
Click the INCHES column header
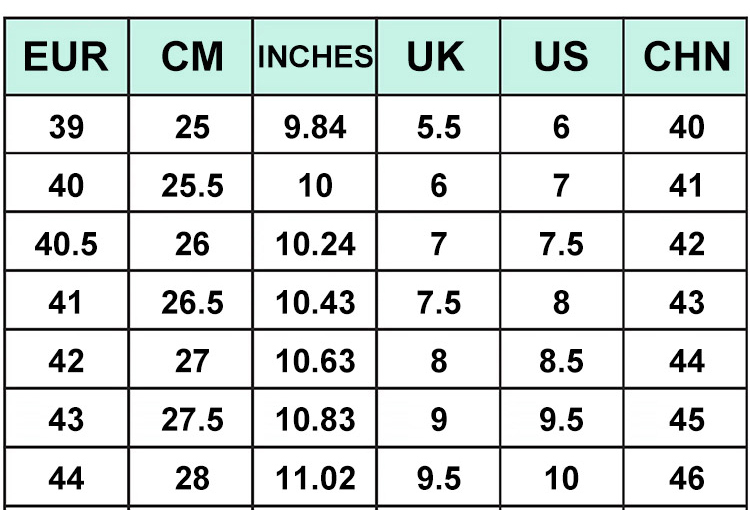pyautogui.click(x=315, y=57)
